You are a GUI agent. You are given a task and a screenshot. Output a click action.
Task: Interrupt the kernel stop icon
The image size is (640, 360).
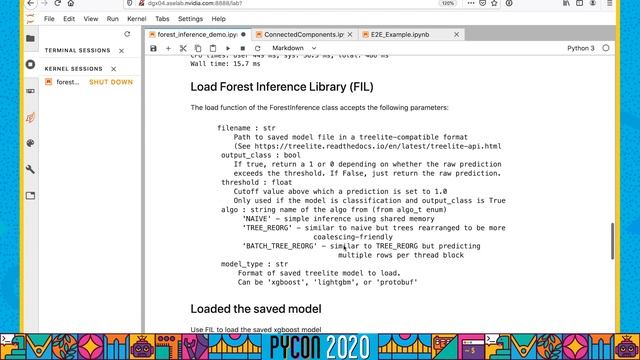click(242, 48)
